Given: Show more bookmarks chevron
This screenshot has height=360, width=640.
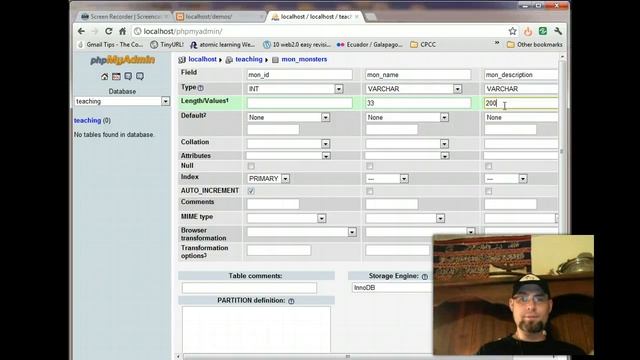Looking at the screenshot, I should pyautogui.click(x=497, y=43).
